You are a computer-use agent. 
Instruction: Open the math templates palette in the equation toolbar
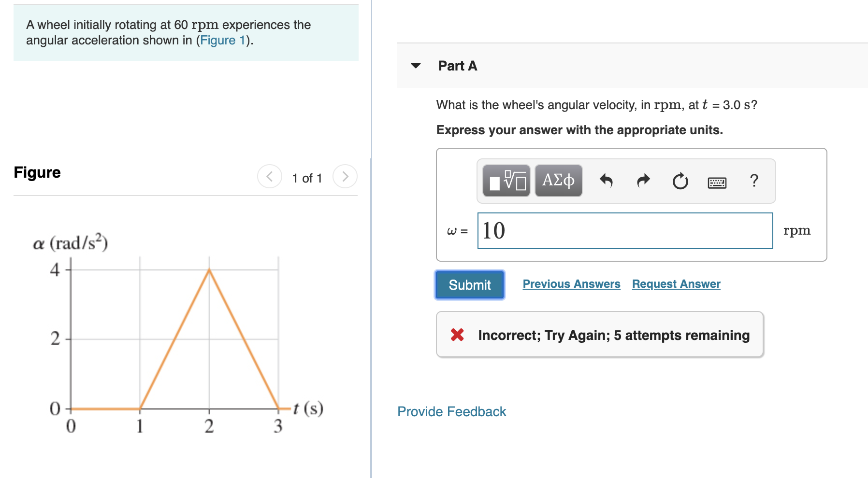point(506,181)
